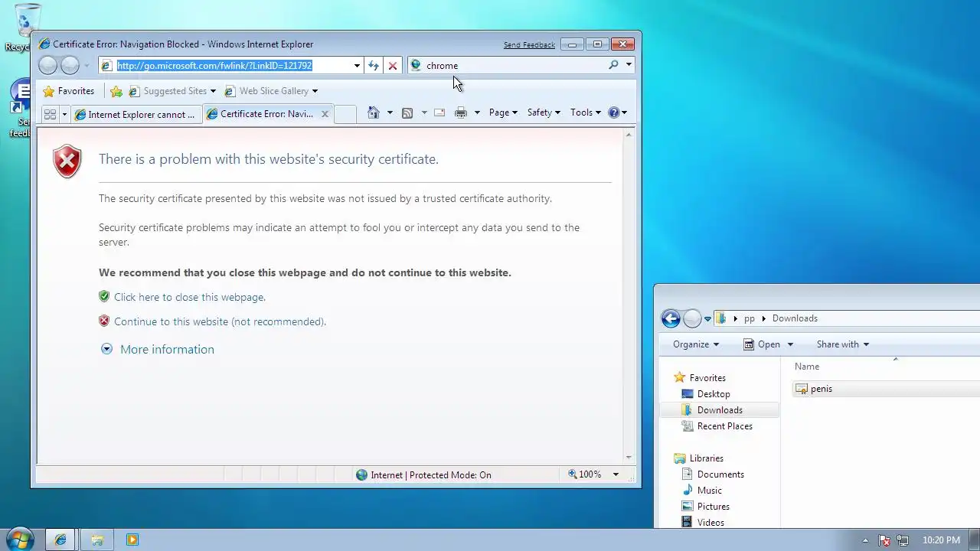
Task: Open the zoom level 100% dropdown arrow
Action: [x=615, y=474]
